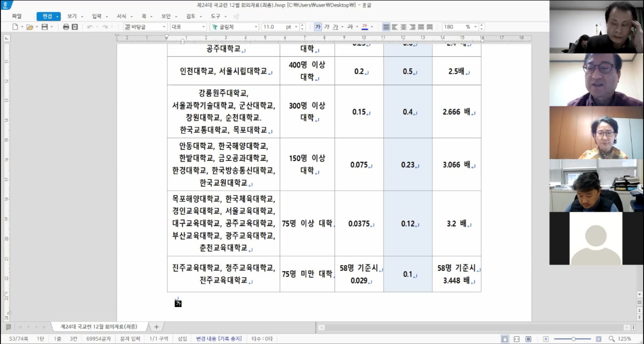Click the Print icon in toolbar
The width and height of the screenshot is (644, 344).
pos(66,27)
